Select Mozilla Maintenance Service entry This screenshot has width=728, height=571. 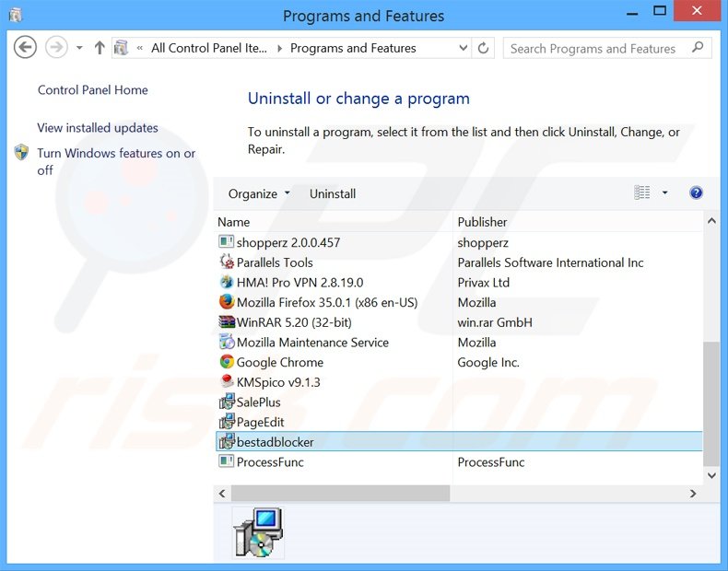[459, 343]
